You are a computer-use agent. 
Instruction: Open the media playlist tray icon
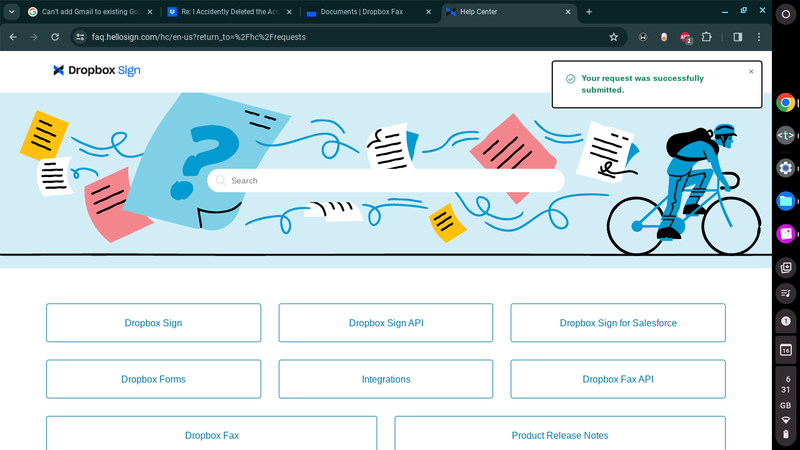tap(786, 293)
